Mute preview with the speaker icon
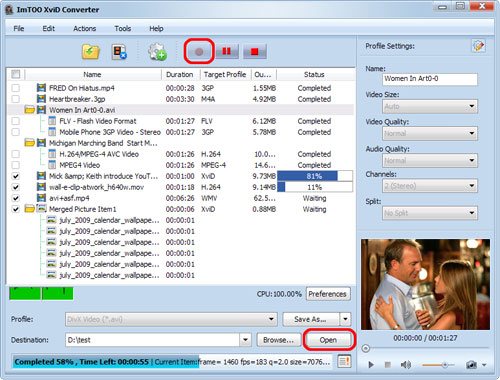The width and height of the screenshot is (500, 380). tap(405, 365)
